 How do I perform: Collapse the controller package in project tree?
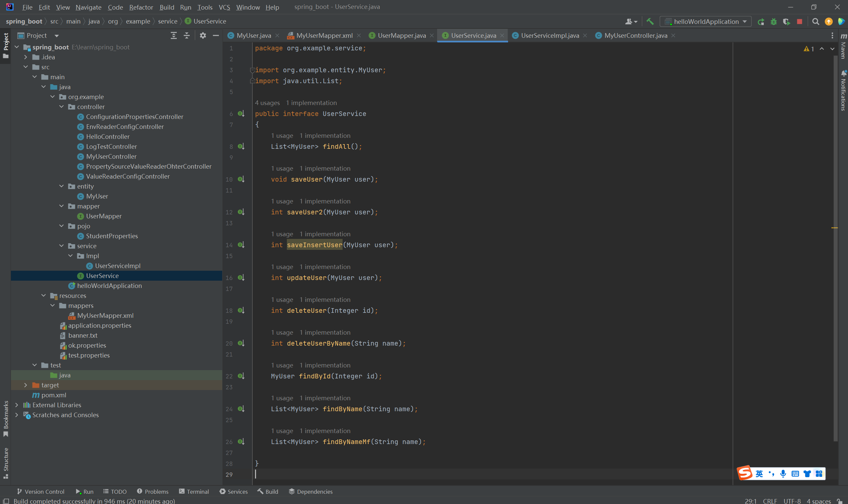61,107
